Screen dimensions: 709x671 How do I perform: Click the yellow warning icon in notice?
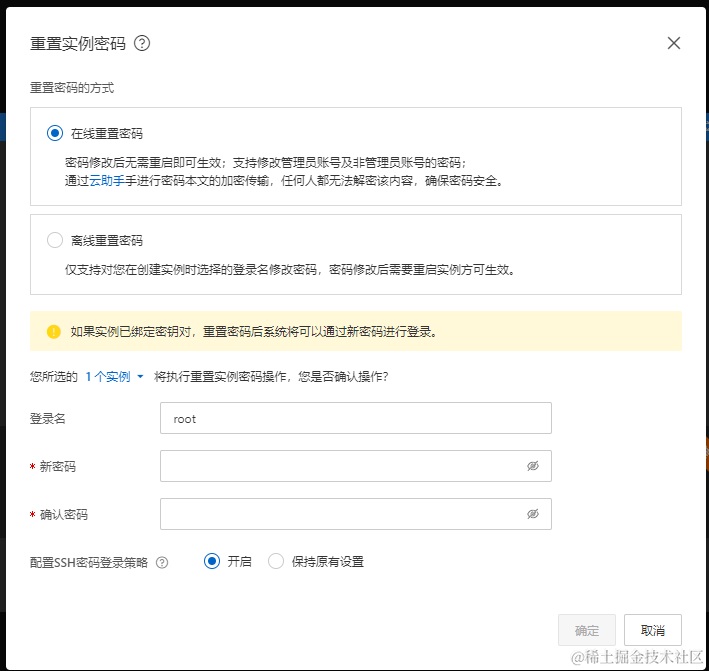coord(54,332)
